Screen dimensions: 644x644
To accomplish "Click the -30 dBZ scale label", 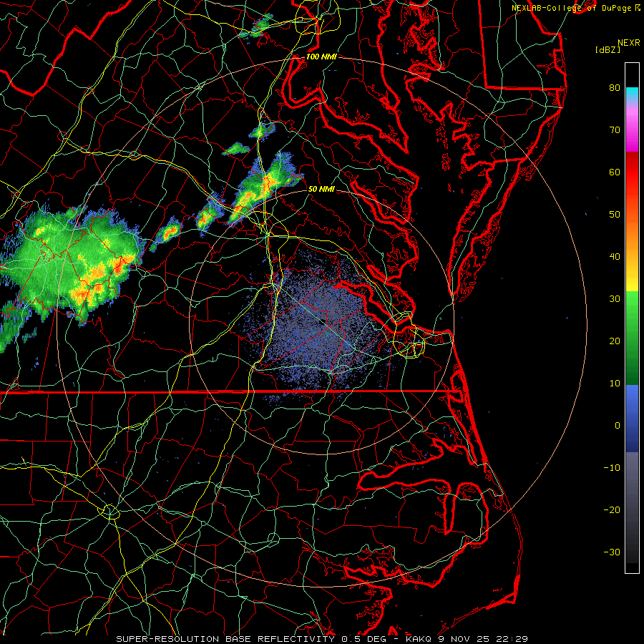I will click(612, 552).
